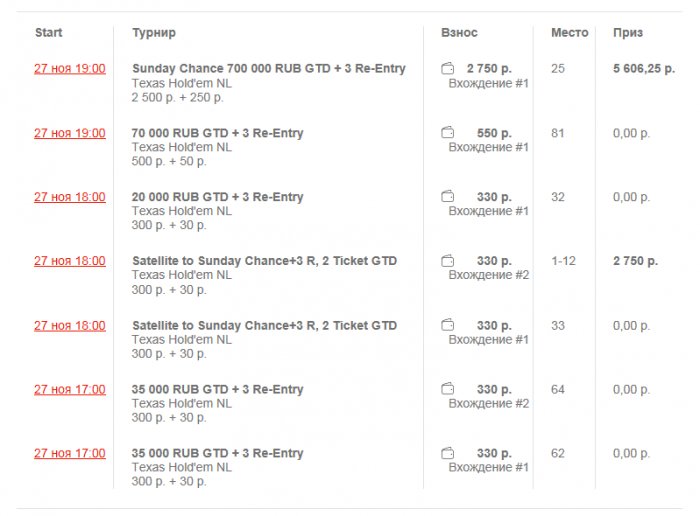Screen dimensions: 700x516
Task: Sort by the Место column header
Action: [x=569, y=33]
